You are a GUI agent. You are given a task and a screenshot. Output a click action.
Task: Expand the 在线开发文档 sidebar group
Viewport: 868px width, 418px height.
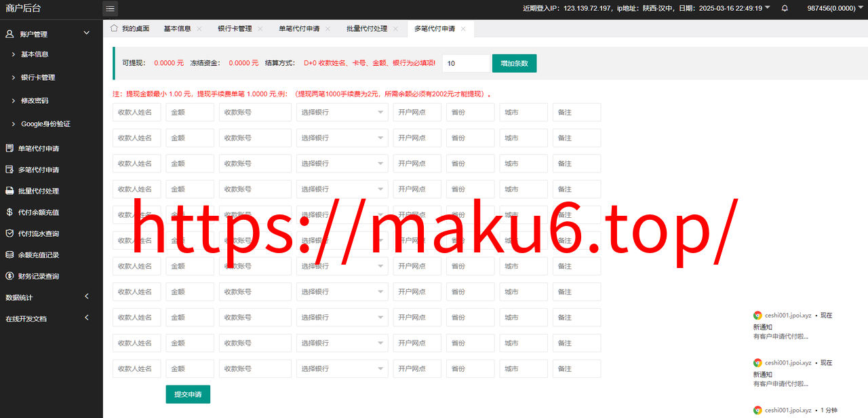coord(86,318)
